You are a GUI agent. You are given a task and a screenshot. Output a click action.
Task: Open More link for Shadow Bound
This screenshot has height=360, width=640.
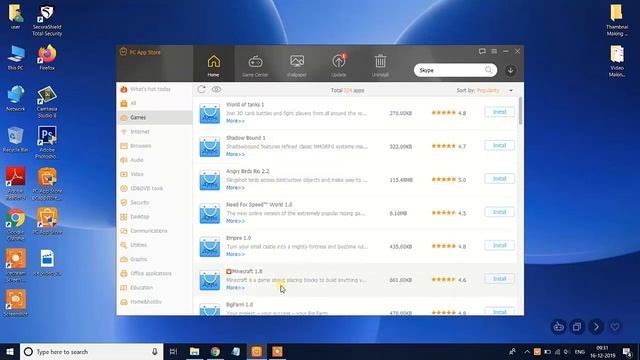pos(236,154)
